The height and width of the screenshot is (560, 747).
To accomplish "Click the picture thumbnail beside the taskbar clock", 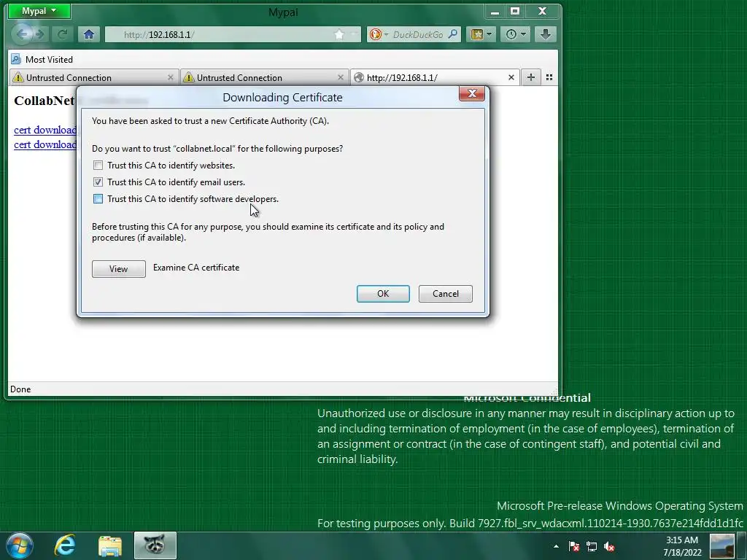I will click(x=722, y=546).
